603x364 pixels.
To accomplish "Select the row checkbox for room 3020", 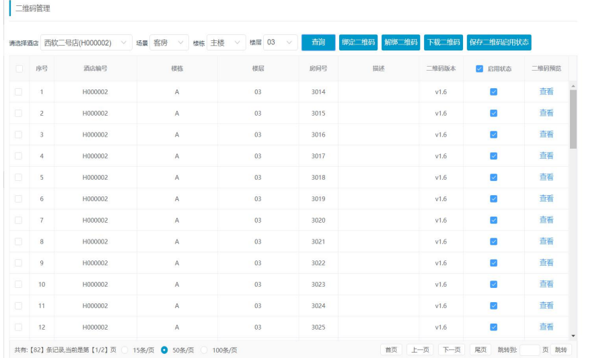I will pos(18,220).
